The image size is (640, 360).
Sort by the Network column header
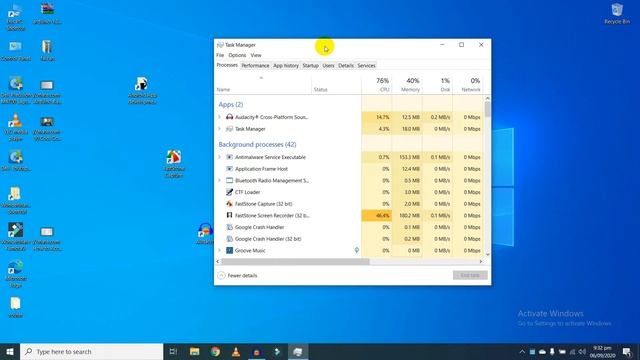(x=468, y=84)
